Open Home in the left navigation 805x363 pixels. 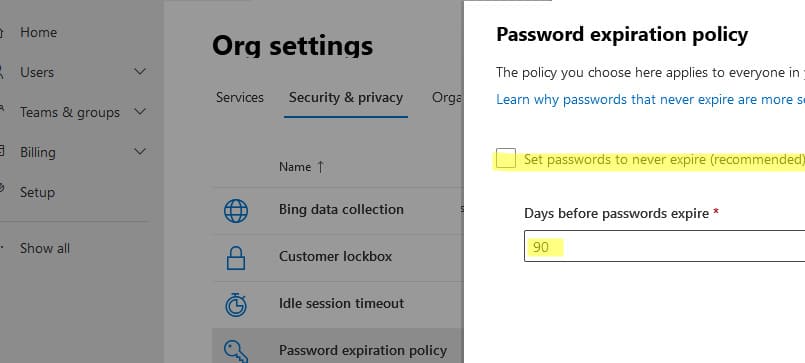pyautogui.click(x=39, y=32)
